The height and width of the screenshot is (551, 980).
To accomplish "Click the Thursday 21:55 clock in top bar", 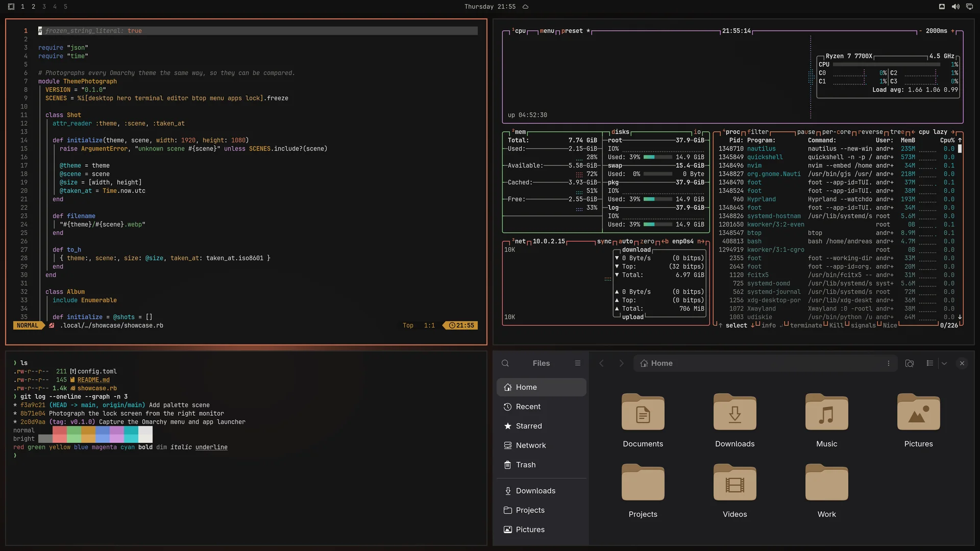I will coord(490,7).
